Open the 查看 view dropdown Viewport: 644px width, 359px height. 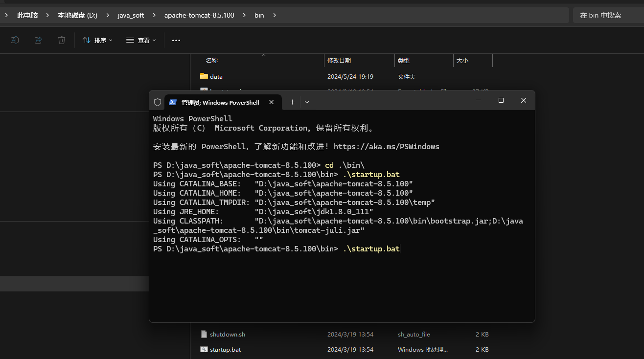pos(141,40)
